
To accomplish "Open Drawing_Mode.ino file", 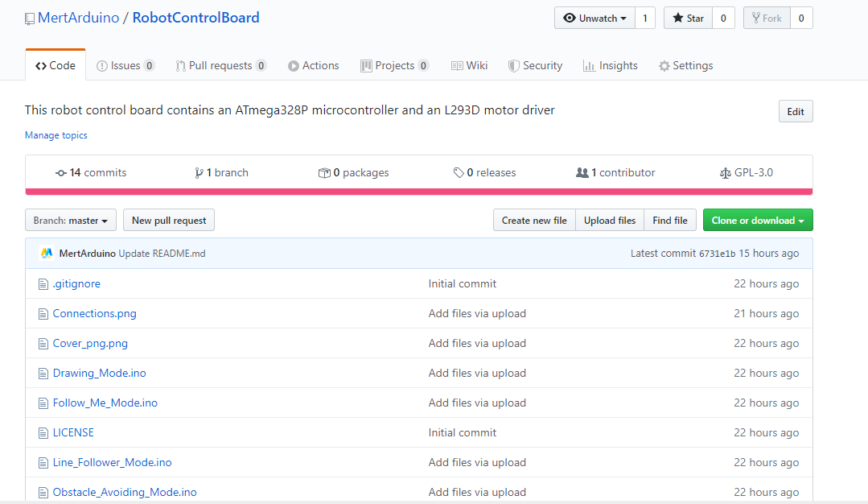I will click(100, 374).
